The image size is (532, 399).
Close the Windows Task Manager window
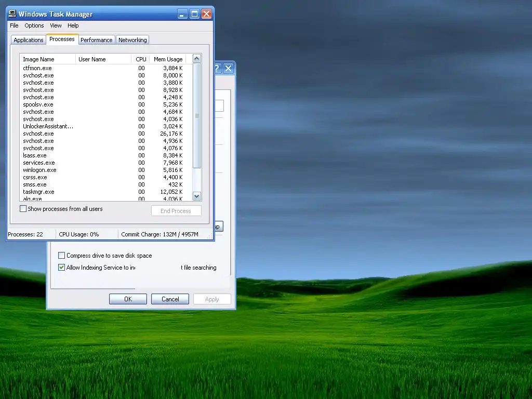pyautogui.click(x=206, y=14)
